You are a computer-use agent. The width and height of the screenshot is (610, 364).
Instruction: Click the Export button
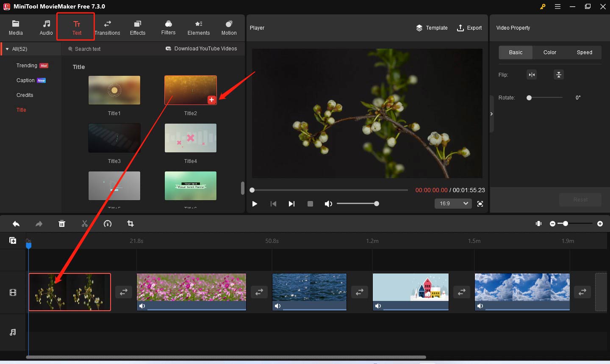(469, 28)
